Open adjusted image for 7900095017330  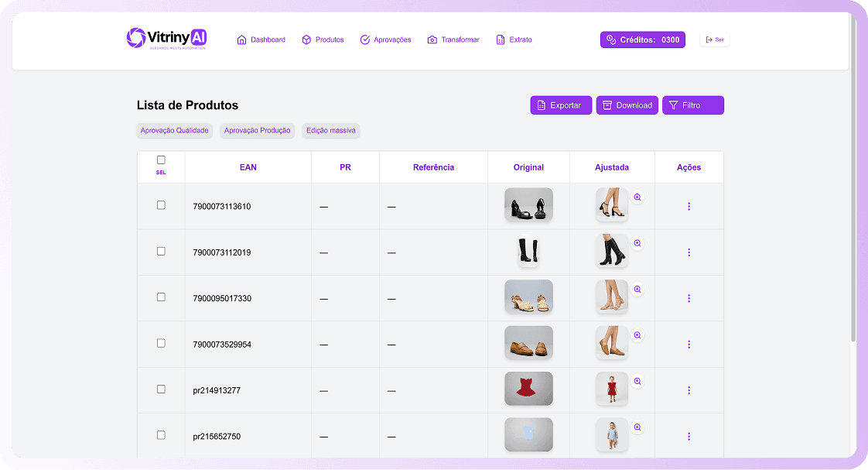[x=612, y=297]
